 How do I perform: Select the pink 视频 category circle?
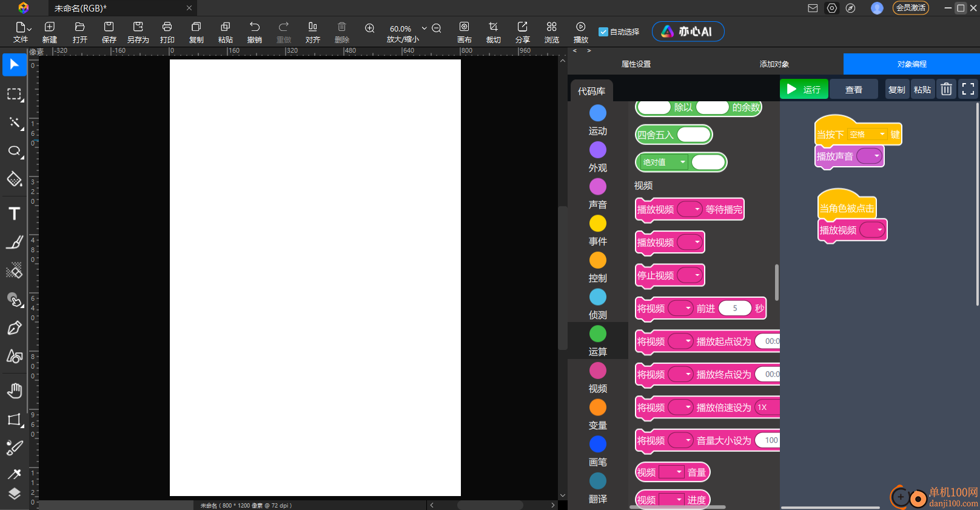pyautogui.click(x=598, y=371)
